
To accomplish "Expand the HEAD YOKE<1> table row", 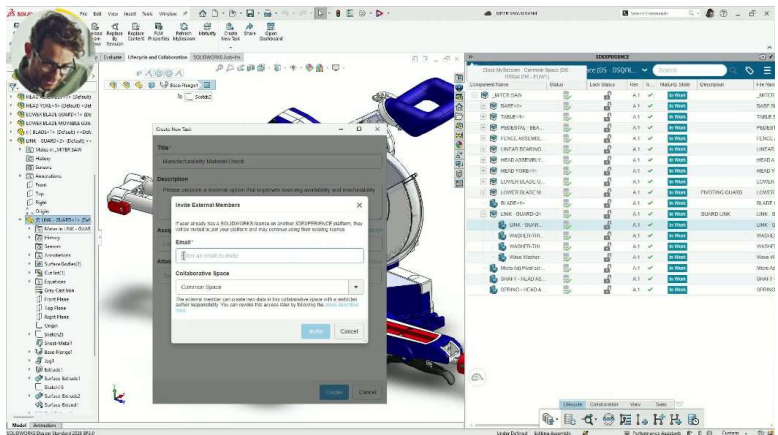I will pos(483,171).
